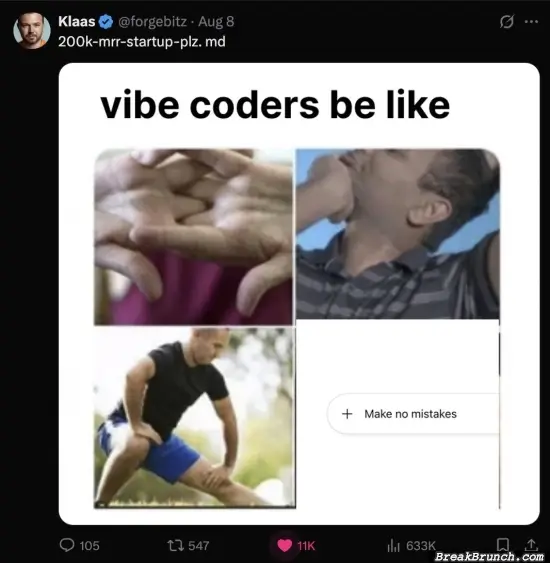
Task: Toggle the bookmark icon
Action: 503,545
